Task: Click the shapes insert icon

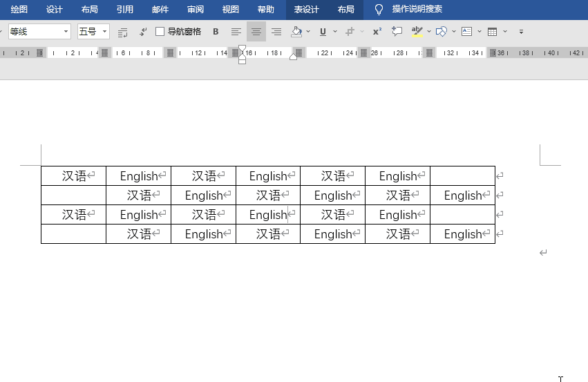Action: coord(442,32)
